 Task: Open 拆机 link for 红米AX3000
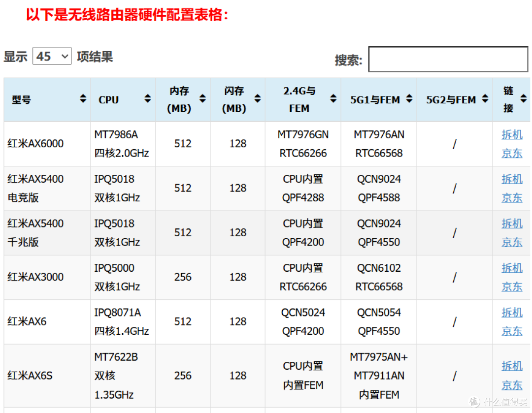tap(512, 268)
